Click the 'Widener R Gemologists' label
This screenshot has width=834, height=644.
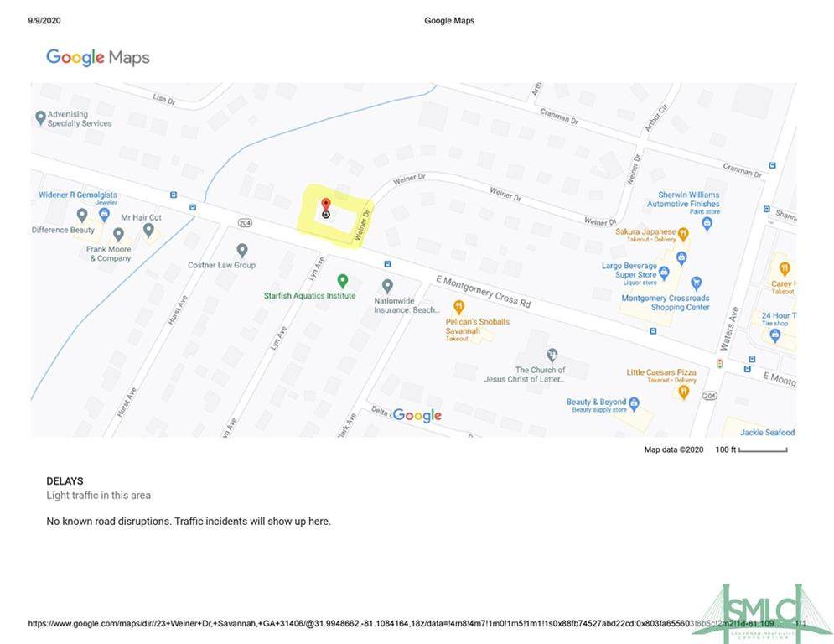(78, 195)
